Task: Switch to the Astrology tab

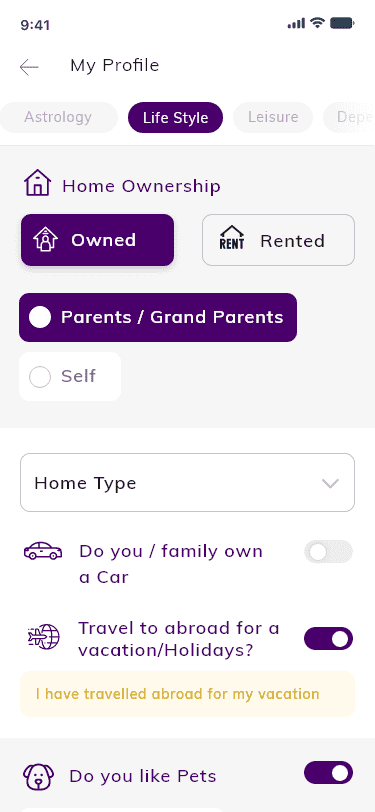Action: 58,118
